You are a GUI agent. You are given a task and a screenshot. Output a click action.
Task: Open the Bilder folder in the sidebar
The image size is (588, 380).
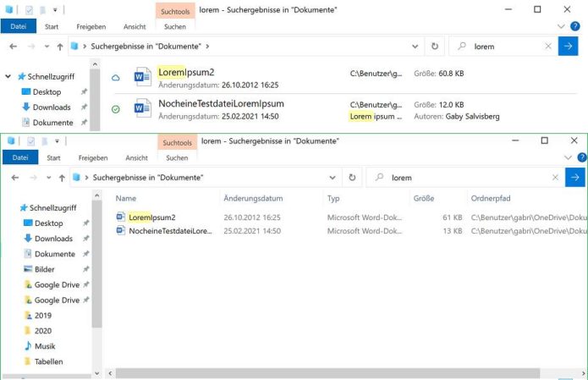point(44,269)
